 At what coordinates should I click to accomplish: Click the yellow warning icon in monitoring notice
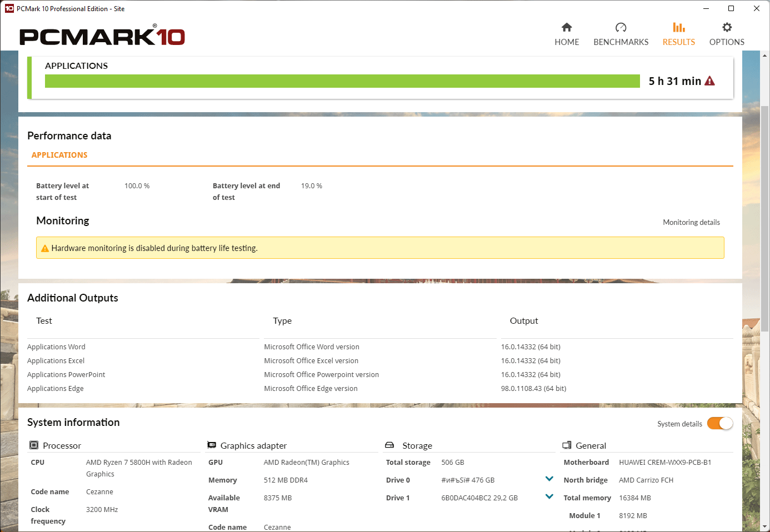[45, 248]
